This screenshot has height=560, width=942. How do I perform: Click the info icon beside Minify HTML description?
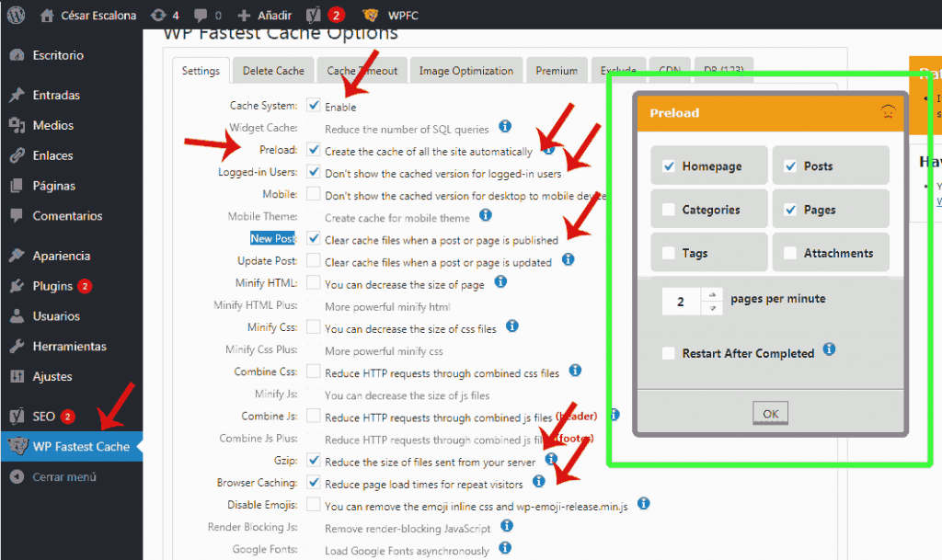[500, 281]
